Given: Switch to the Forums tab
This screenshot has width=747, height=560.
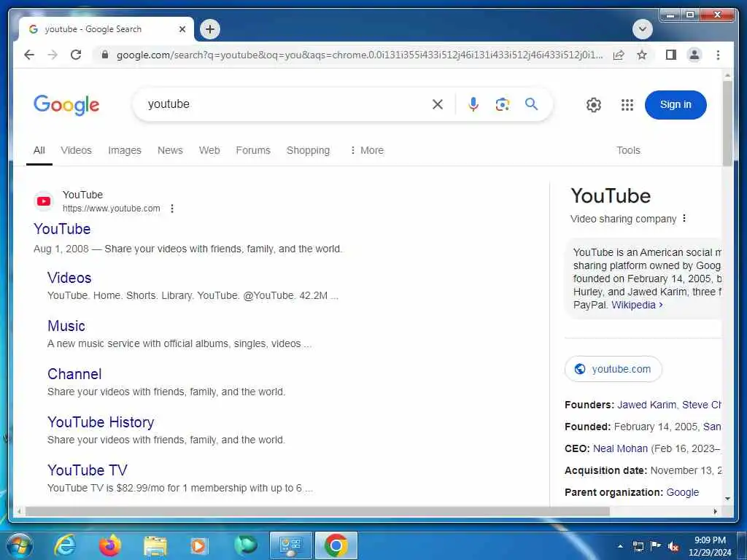Looking at the screenshot, I should click(x=253, y=150).
